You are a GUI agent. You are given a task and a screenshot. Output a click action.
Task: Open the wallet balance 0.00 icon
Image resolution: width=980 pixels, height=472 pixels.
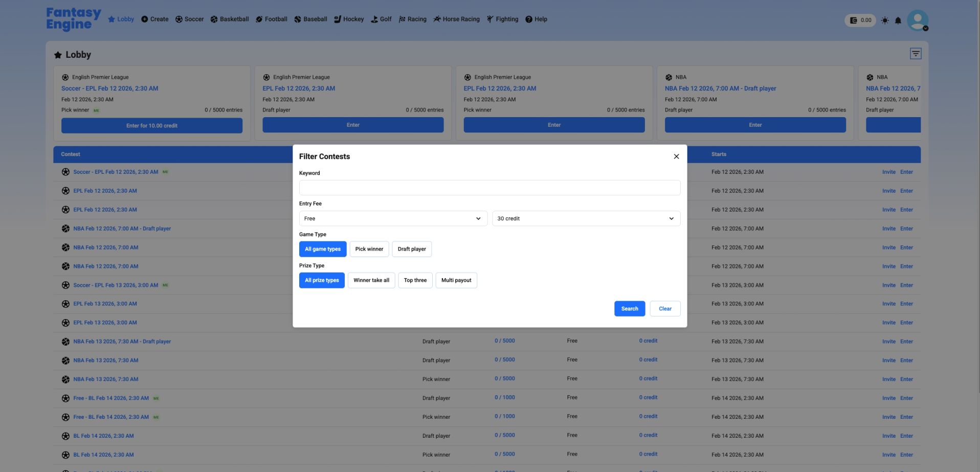(860, 20)
